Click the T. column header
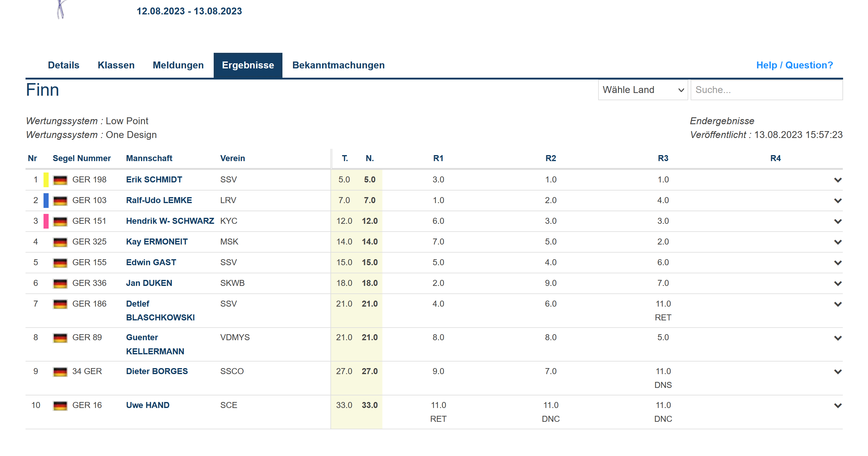This screenshot has width=868, height=456. pyautogui.click(x=345, y=158)
